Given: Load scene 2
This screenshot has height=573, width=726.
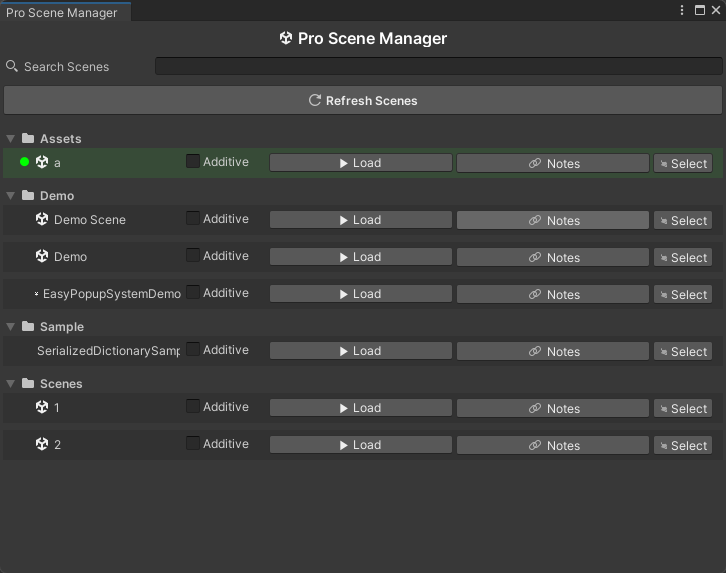Looking at the screenshot, I should pyautogui.click(x=361, y=445).
